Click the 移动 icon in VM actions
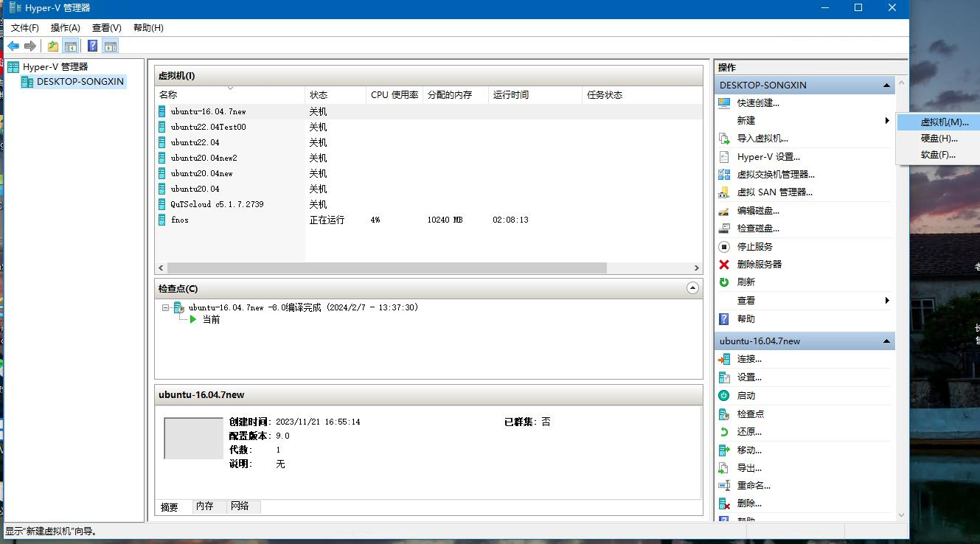The height and width of the screenshot is (544, 980). coord(724,450)
